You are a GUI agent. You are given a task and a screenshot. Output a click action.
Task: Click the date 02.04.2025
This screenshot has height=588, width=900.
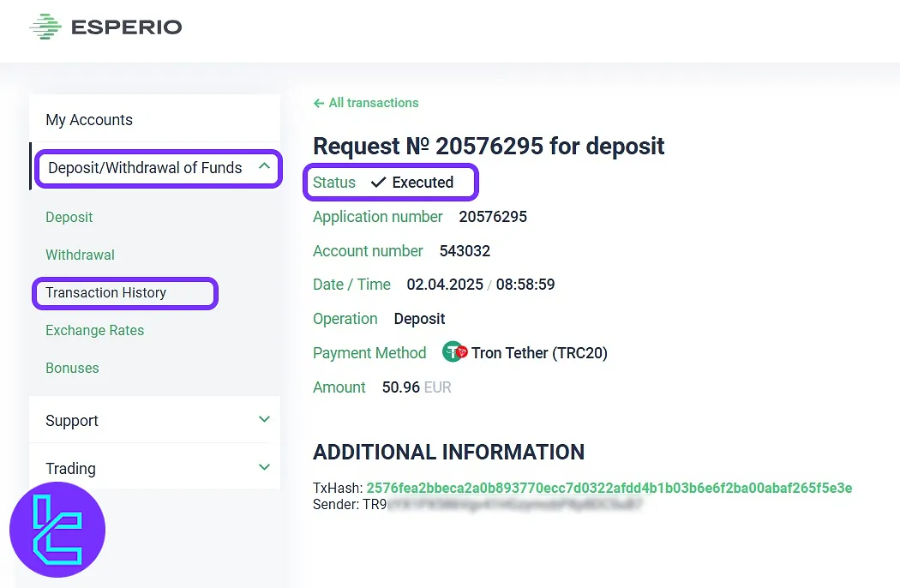445,285
